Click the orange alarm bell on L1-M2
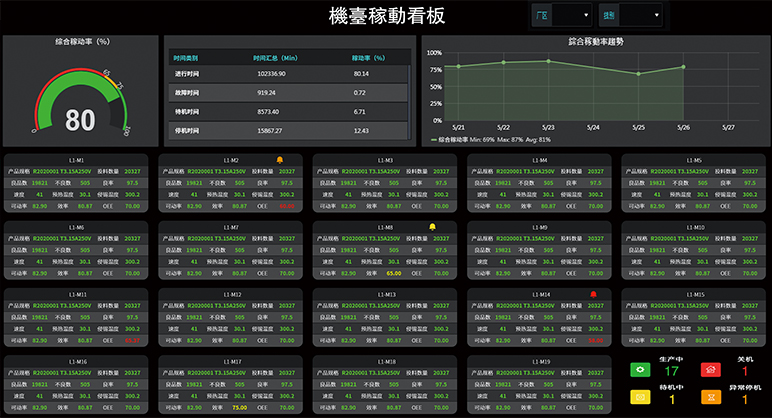Screen dimensions: 772x418 click(x=279, y=159)
